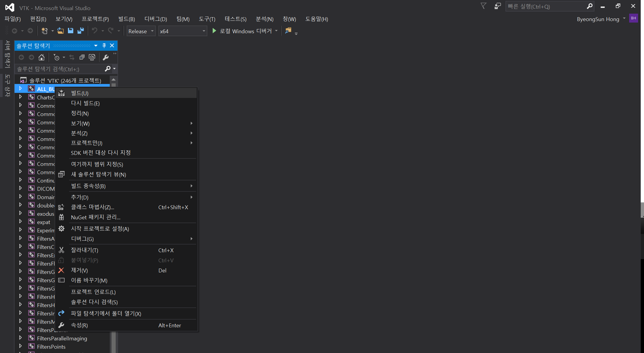Viewport: 644px width, 353px height.
Task: Open the 도구(T) menu in menu bar
Action: click(x=207, y=19)
